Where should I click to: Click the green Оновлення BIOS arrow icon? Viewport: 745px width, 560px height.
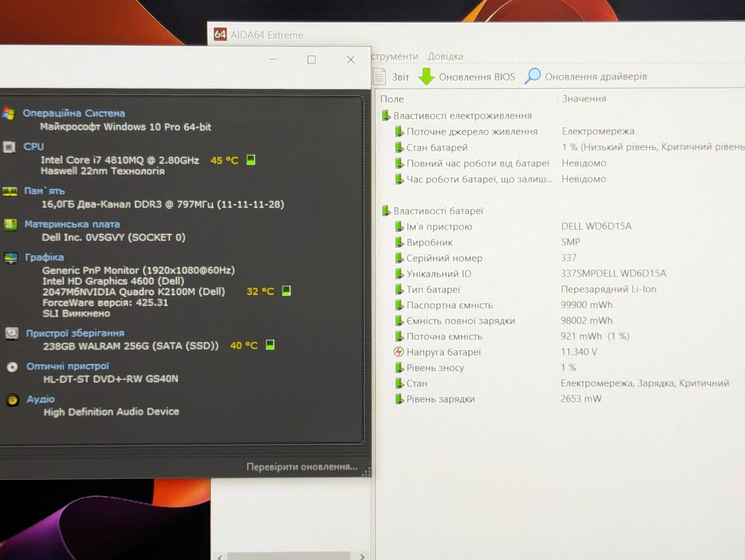[x=427, y=76]
